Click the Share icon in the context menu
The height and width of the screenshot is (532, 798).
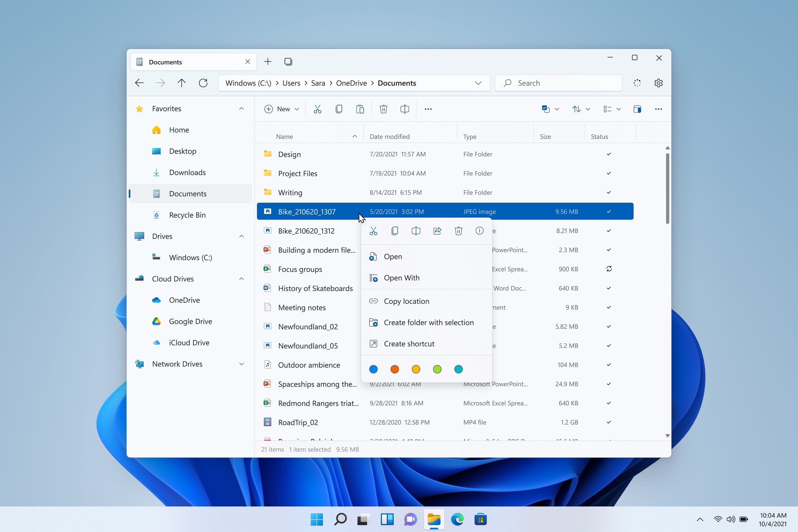coord(437,231)
